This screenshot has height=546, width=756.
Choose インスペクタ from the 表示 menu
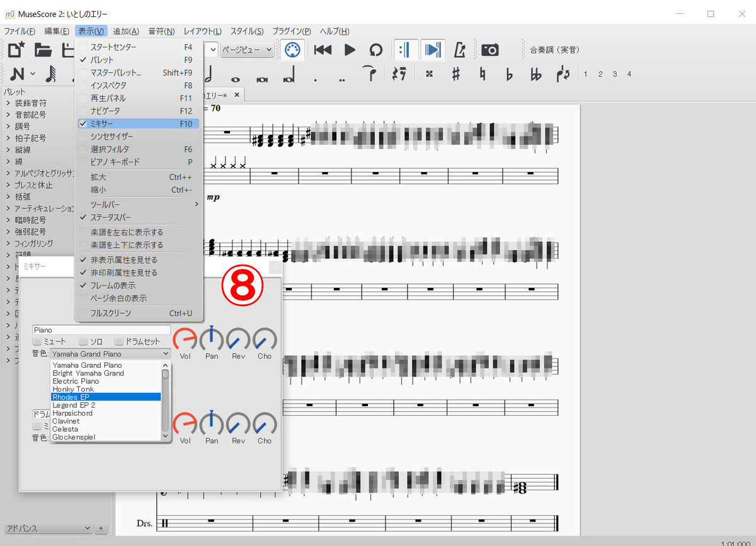pos(138,86)
